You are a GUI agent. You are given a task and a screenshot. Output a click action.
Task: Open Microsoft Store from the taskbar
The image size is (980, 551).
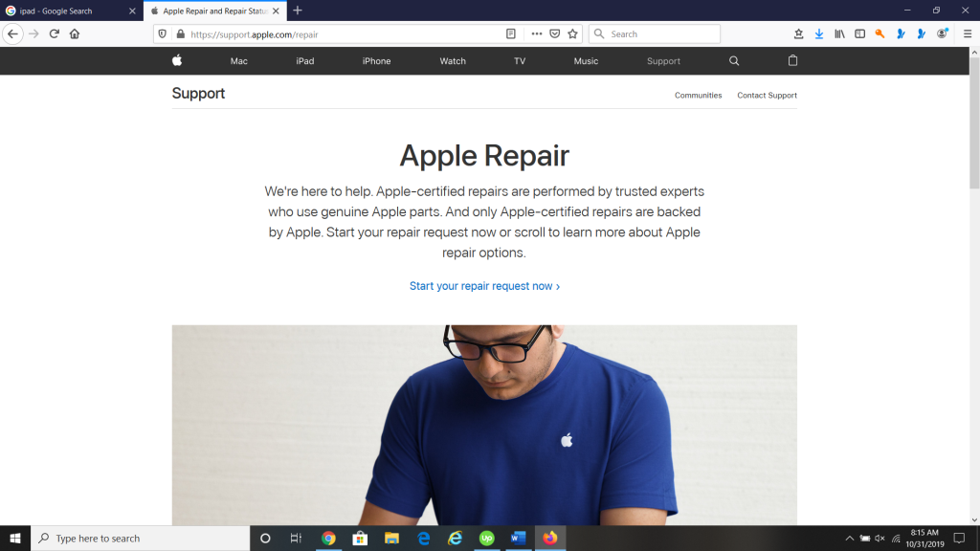[360, 538]
